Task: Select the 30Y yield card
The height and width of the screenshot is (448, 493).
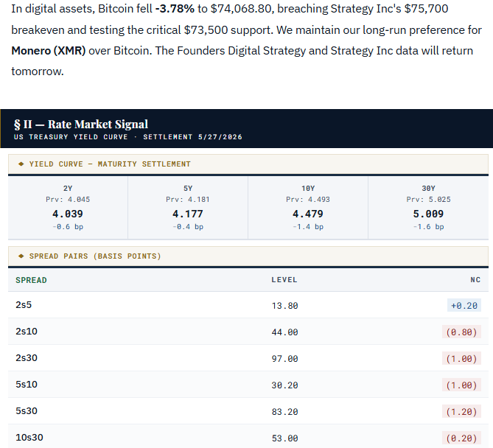Action: (428, 208)
